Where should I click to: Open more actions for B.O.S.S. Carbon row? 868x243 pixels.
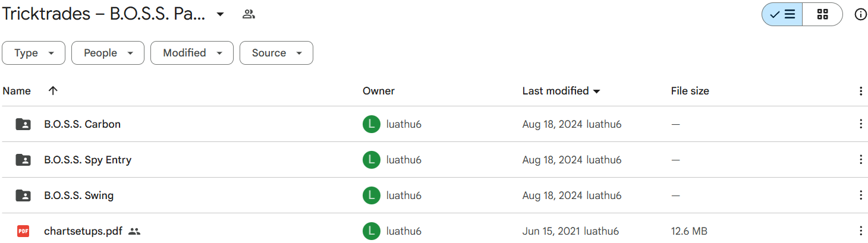[x=860, y=124]
